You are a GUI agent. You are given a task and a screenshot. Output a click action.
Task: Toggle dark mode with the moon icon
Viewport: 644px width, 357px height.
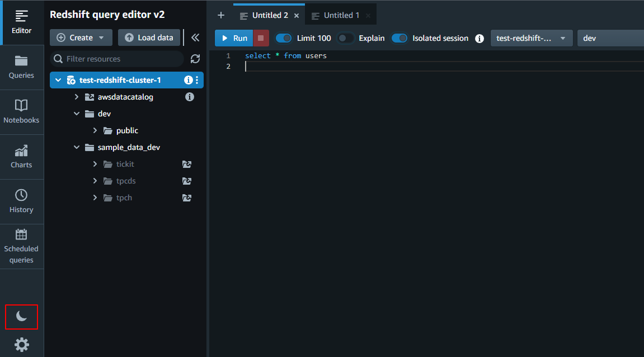(x=21, y=317)
